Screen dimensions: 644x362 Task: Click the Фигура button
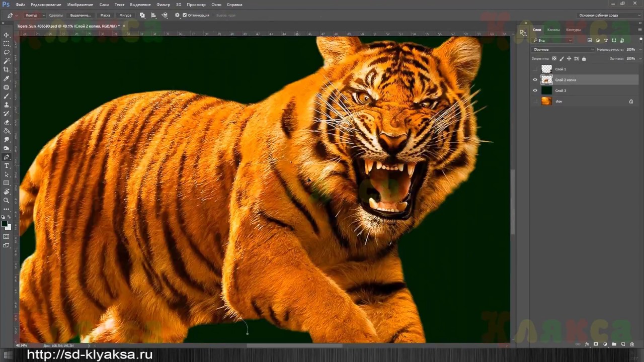125,16
